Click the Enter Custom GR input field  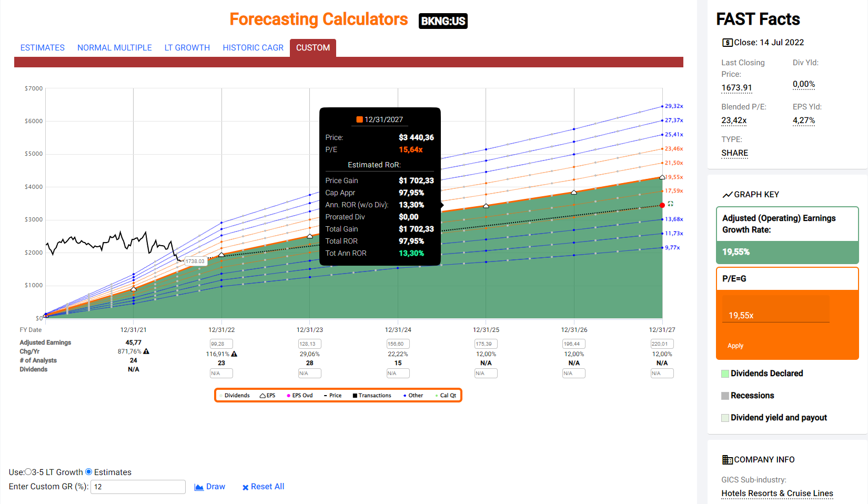point(138,487)
